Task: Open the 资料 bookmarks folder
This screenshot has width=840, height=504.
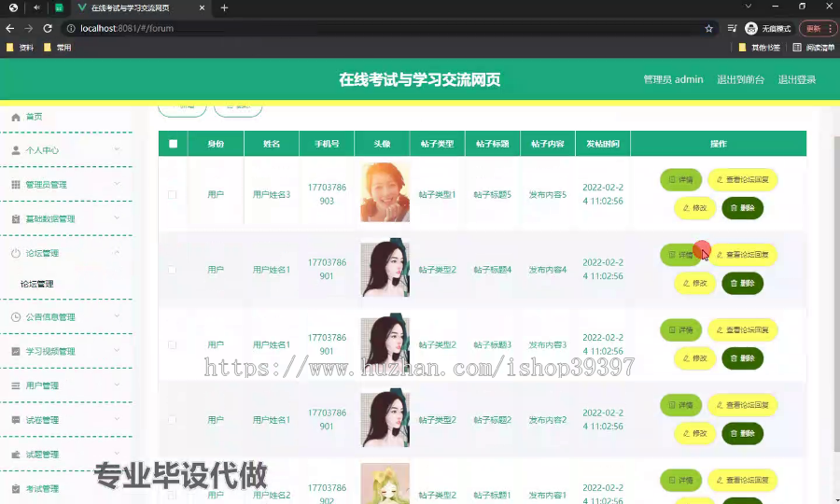Action: pyautogui.click(x=20, y=48)
